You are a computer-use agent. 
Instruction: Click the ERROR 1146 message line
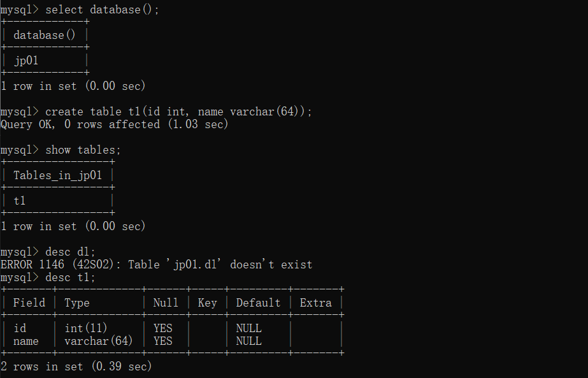point(156,265)
